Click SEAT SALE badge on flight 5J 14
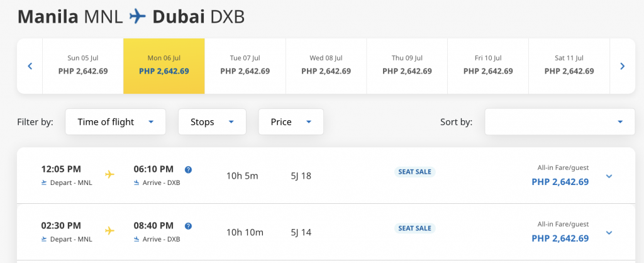This screenshot has width=644, height=263. click(x=415, y=228)
